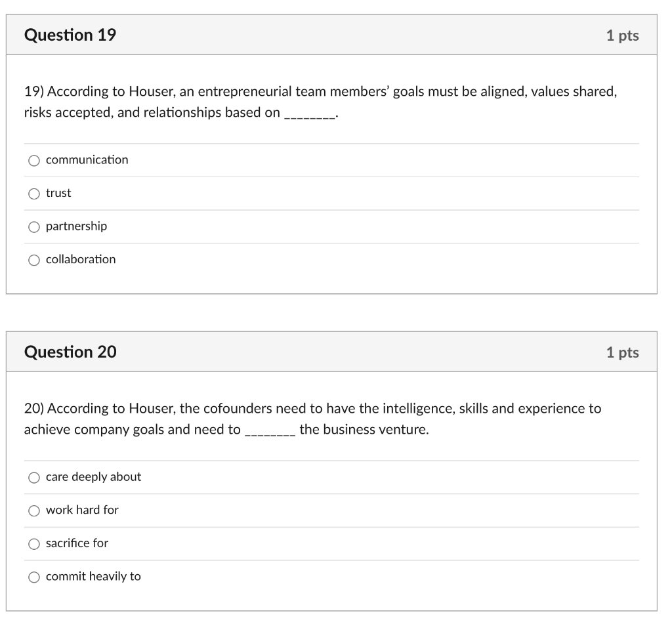Select the 'sacrifice for' answer option
Image resolution: width=672 pixels, height=624 pixels.
click(33, 543)
